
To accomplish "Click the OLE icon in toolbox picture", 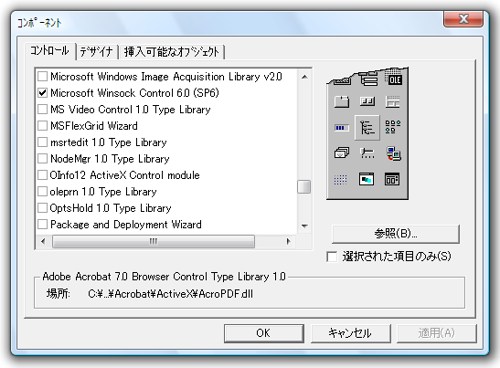I will 394,78.
